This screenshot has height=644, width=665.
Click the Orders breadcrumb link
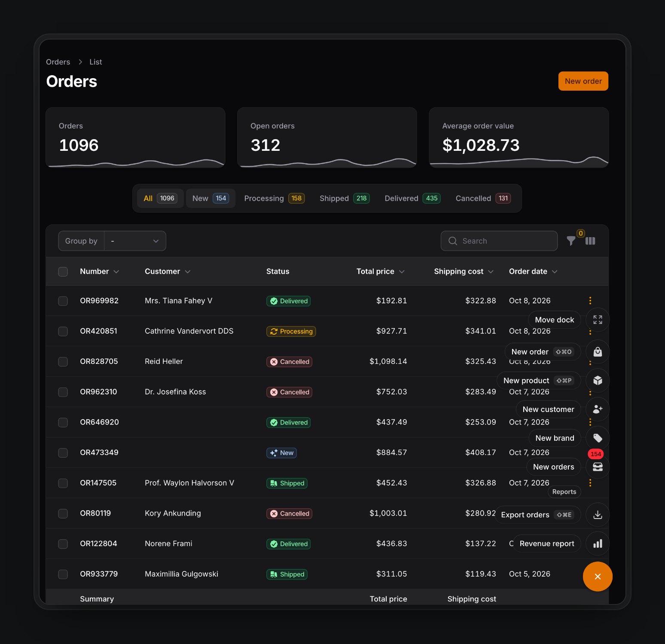point(58,62)
